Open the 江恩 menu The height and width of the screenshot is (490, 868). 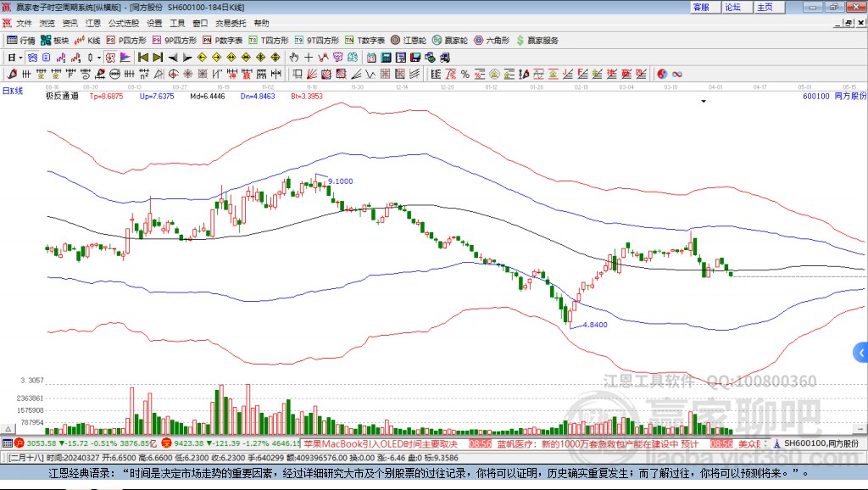[x=93, y=23]
